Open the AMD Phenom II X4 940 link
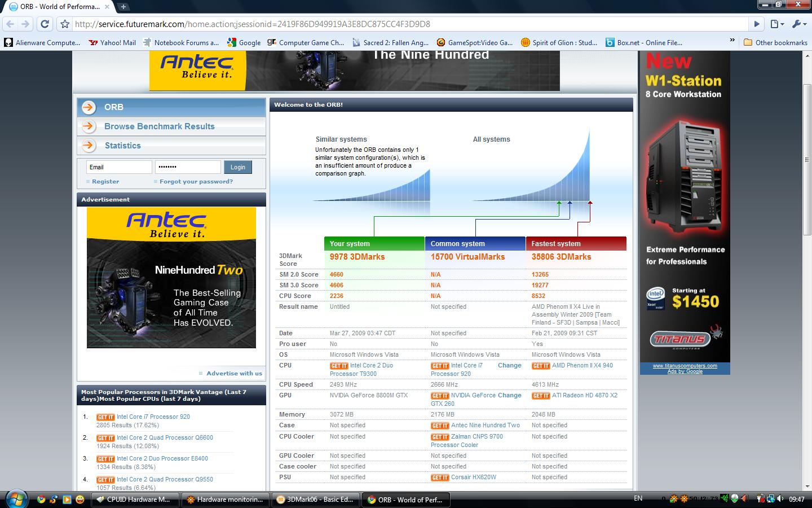Image resolution: width=812 pixels, height=508 pixels. pyautogui.click(x=582, y=366)
